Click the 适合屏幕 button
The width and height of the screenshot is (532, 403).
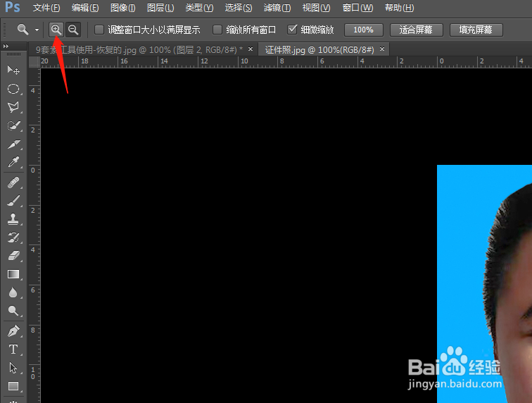(417, 30)
